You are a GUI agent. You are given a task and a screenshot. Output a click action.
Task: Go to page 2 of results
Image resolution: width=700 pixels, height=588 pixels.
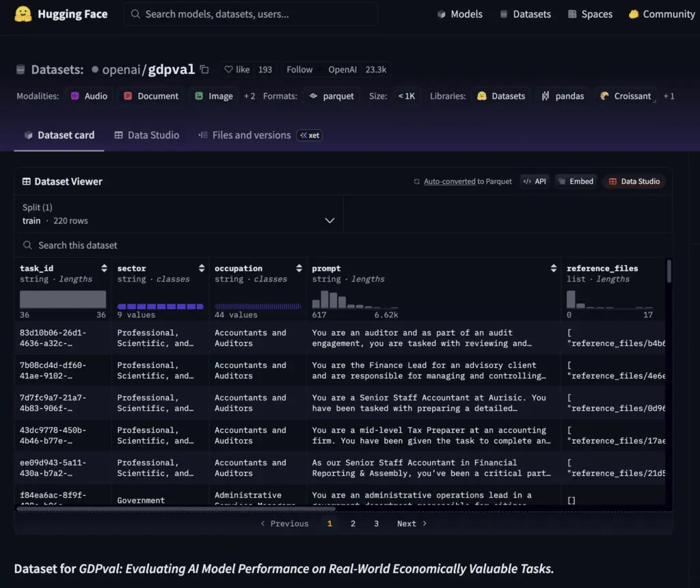click(x=353, y=524)
